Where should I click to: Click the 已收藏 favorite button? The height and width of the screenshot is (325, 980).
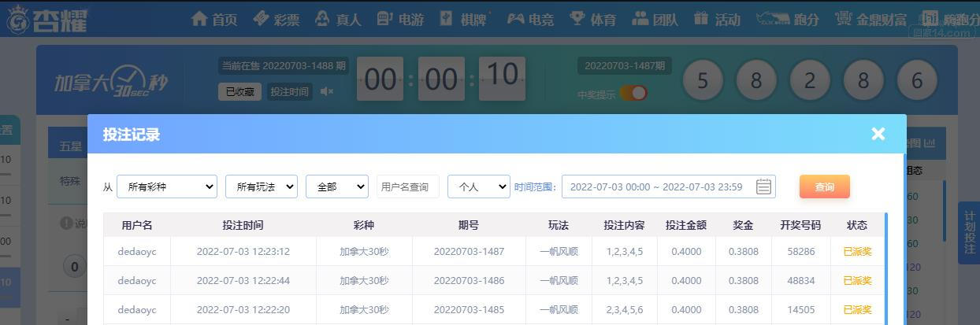(x=239, y=92)
